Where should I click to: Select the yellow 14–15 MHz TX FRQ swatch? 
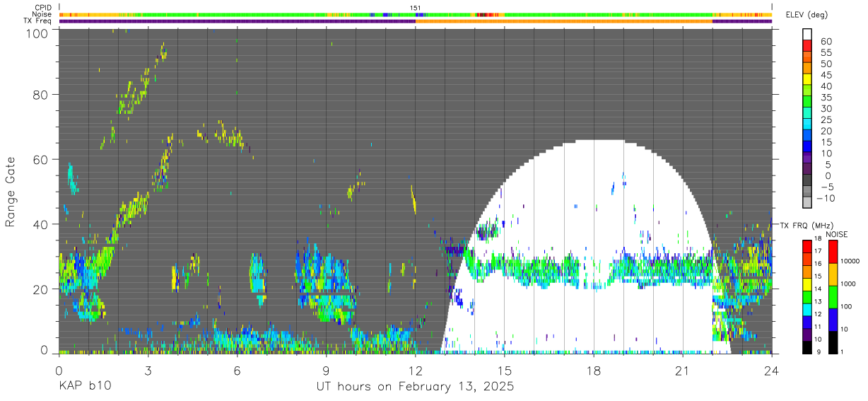click(x=807, y=284)
